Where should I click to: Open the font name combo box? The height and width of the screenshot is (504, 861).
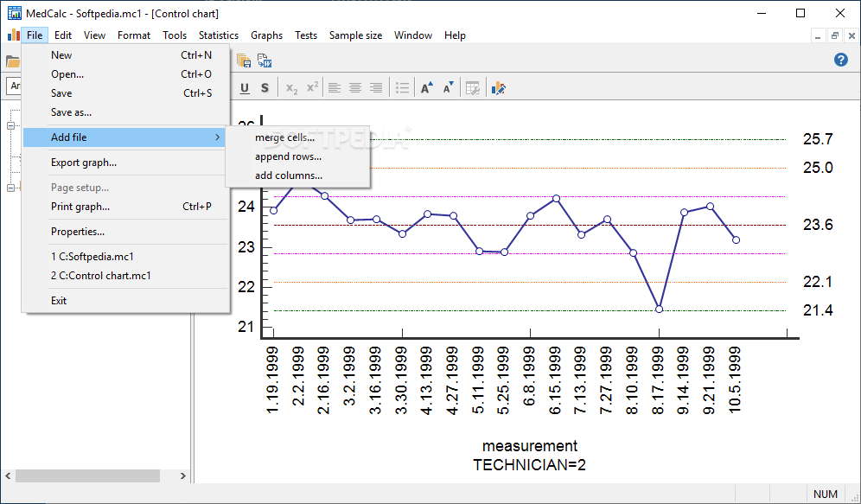(x=14, y=86)
